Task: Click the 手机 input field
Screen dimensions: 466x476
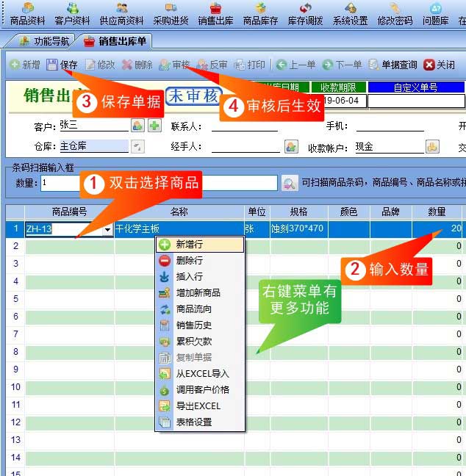Action: coord(390,126)
